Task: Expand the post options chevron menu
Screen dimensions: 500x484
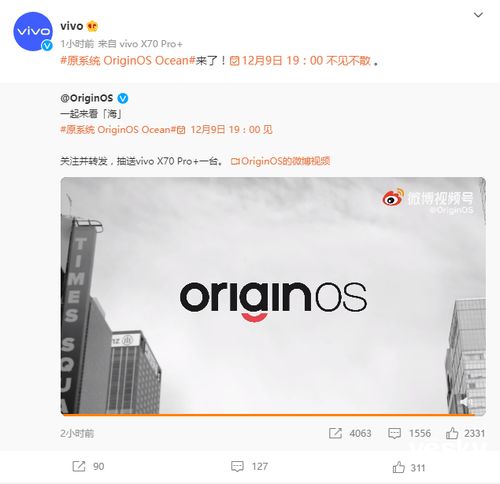Action: [478, 15]
